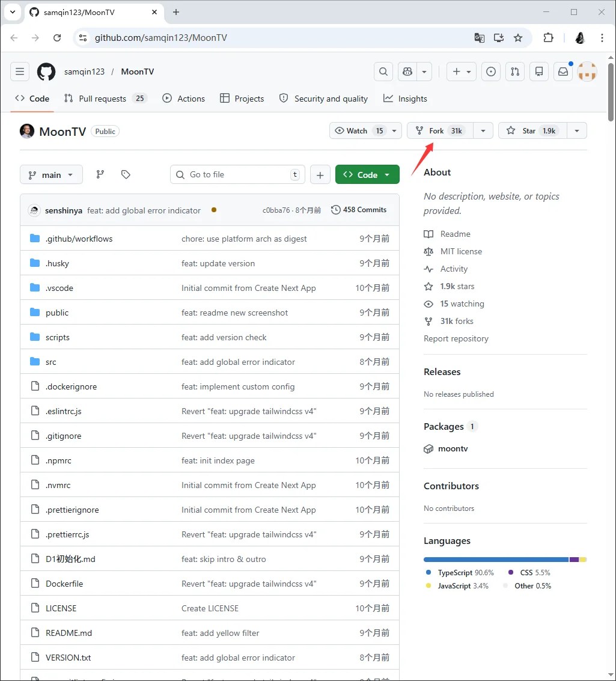Open the main branch selector
Screen dimensions: 616x681
coord(51,174)
